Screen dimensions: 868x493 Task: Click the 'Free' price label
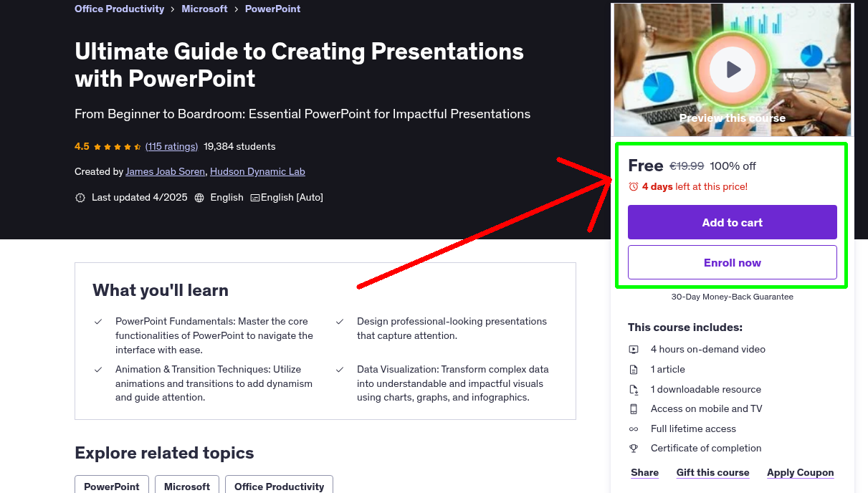coord(646,166)
